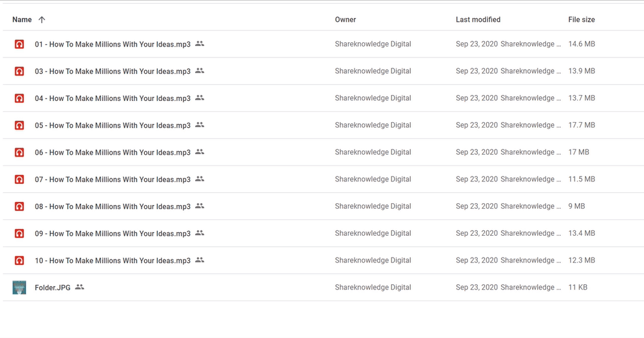Click the shared people icon beside 07 mp3
Image resolution: width=644 pixels, height=338 pixels.
click(200, 179)
